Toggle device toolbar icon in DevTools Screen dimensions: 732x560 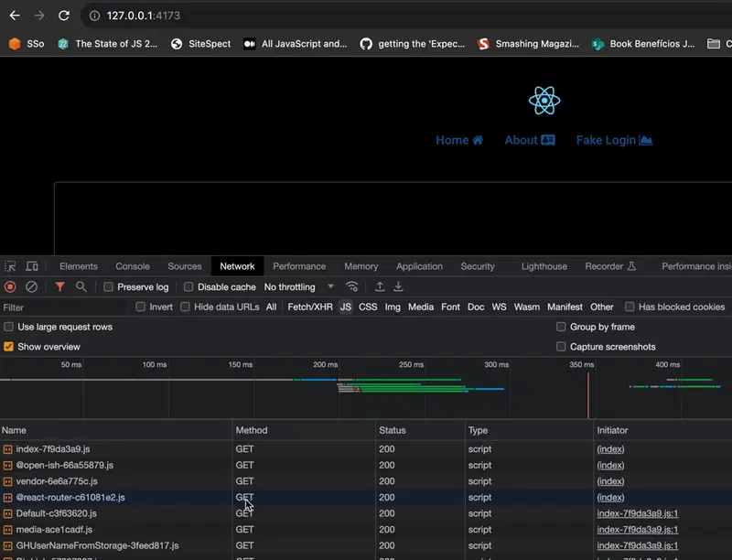[32, 266]
